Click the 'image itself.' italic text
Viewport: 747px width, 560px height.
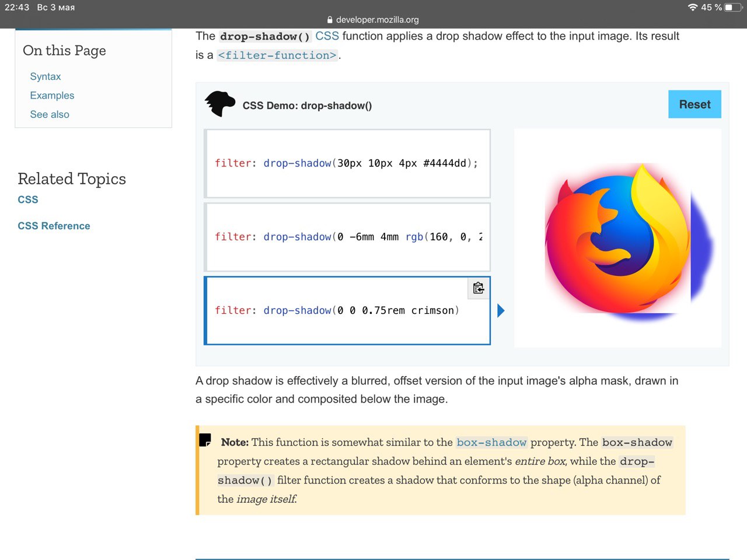pos(266,499)
